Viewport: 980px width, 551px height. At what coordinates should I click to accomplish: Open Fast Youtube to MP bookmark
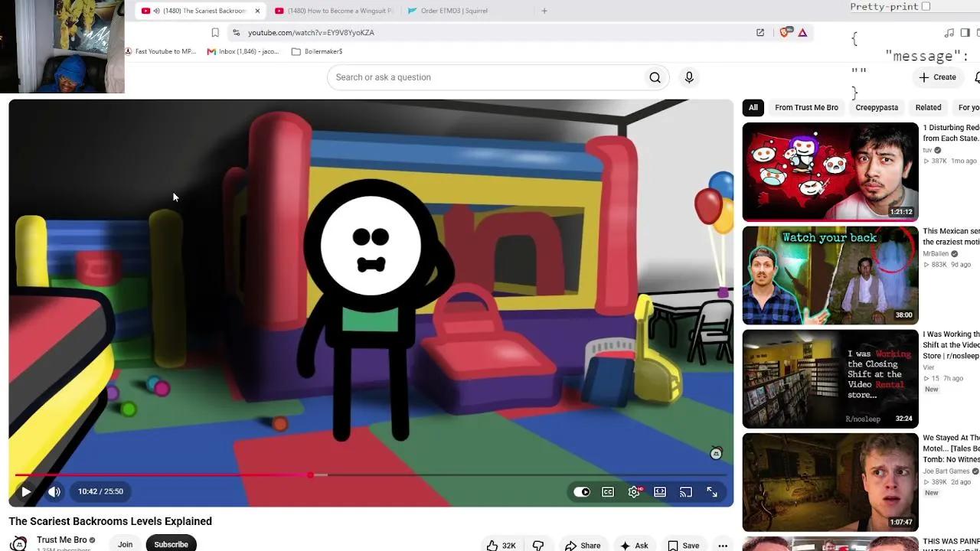coord(162,51)
